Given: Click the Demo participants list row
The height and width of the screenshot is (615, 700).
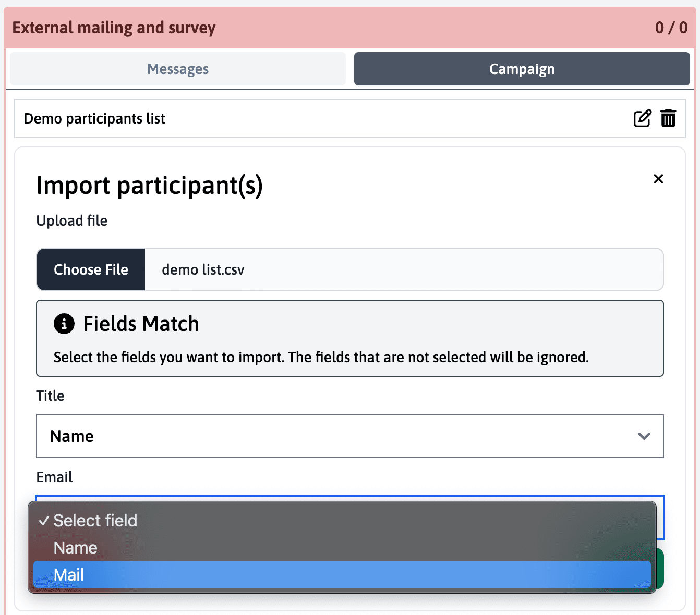Looking at the screenshot, I should coord(313,119).
